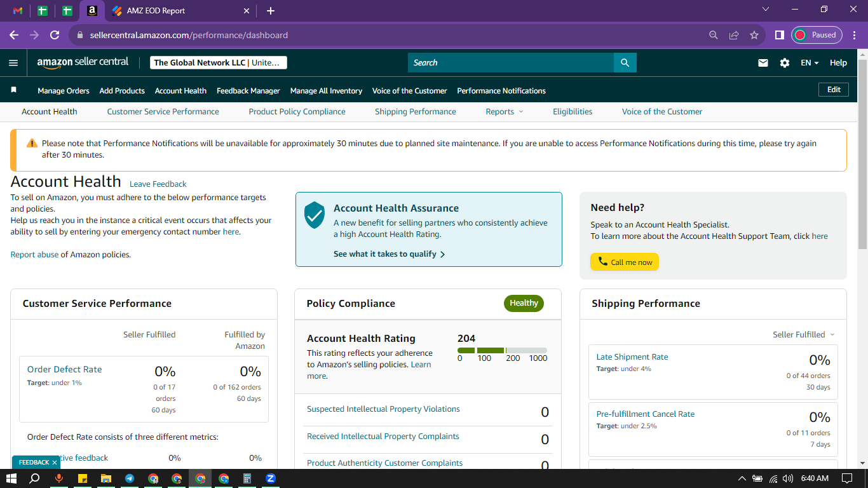The height and width of the screenshot is (488, 868).
Task: Open Suspected Intellectual Property Violations
Action: click(383, 409)
